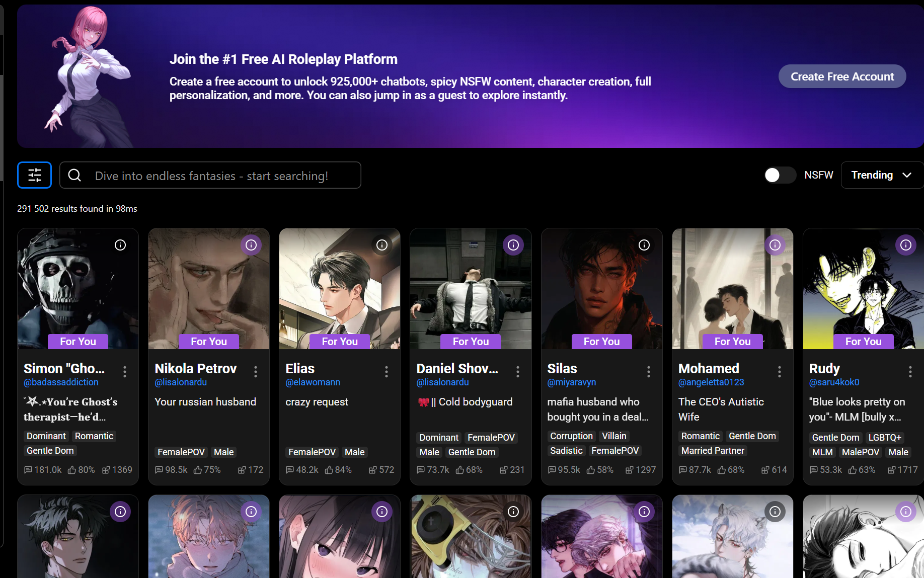This screenshot has width=924, height=578.
Task: Open info icon on blond-haired snowy character card
Action: [x=251, y=512]
